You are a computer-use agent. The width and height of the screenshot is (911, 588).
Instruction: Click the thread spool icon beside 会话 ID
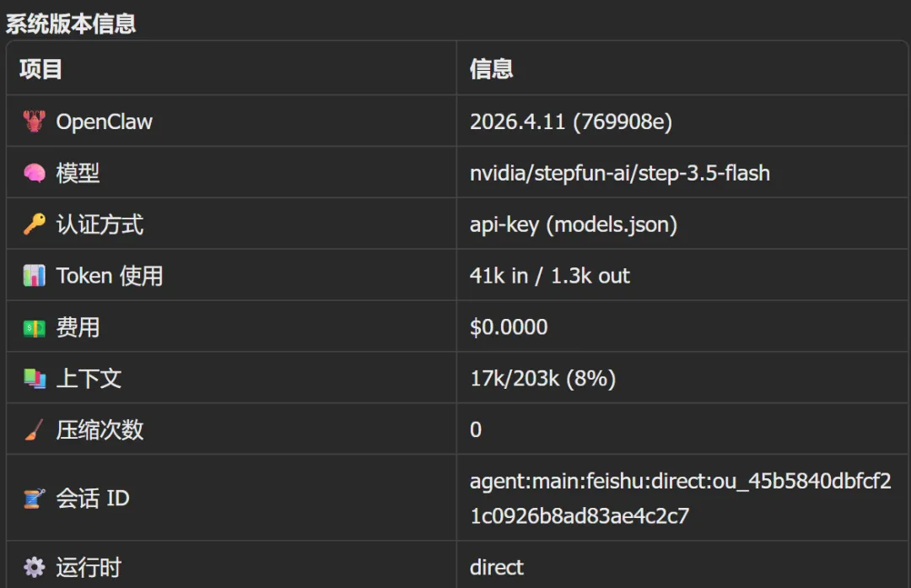[34, 499]
